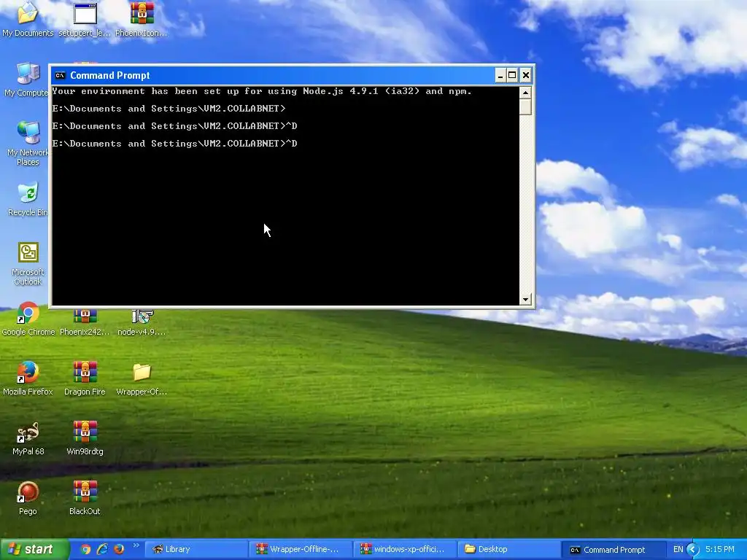Click the Command Prompt taskbar button

coord(613,550)
